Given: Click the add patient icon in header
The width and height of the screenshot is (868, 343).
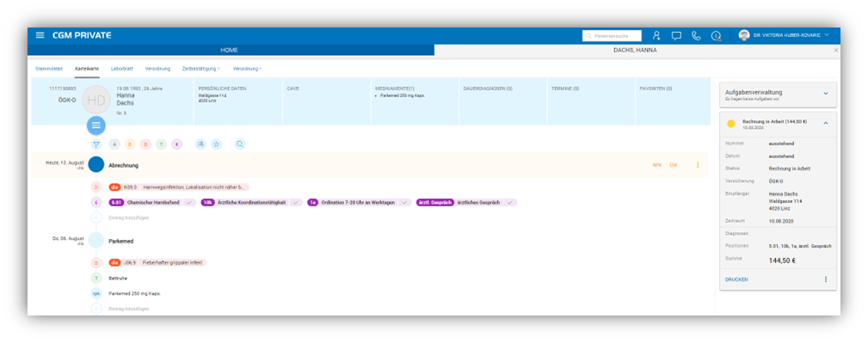Looking at the screenshot, I should [656, 35].
